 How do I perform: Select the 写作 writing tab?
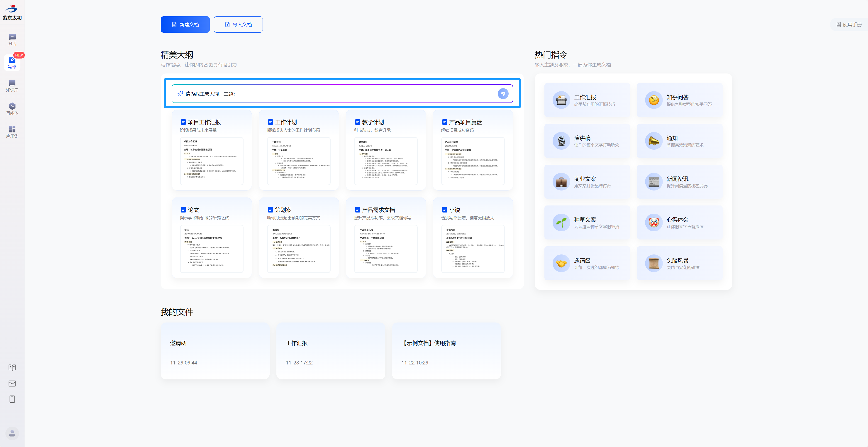coord(12,62)
